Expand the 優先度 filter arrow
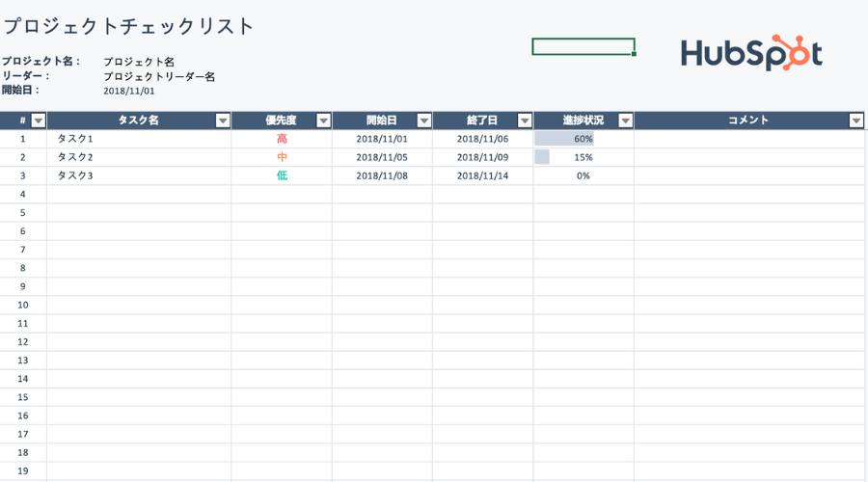The width and height of the screenshot is (868, 482). (x=323, y=120)
